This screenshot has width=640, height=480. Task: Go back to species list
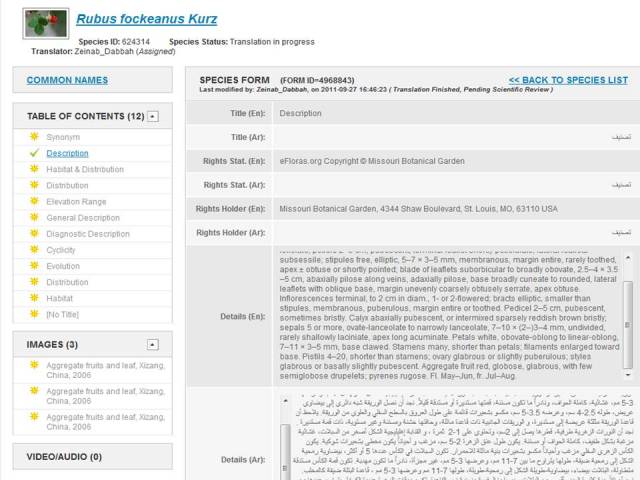click(568, 80)
